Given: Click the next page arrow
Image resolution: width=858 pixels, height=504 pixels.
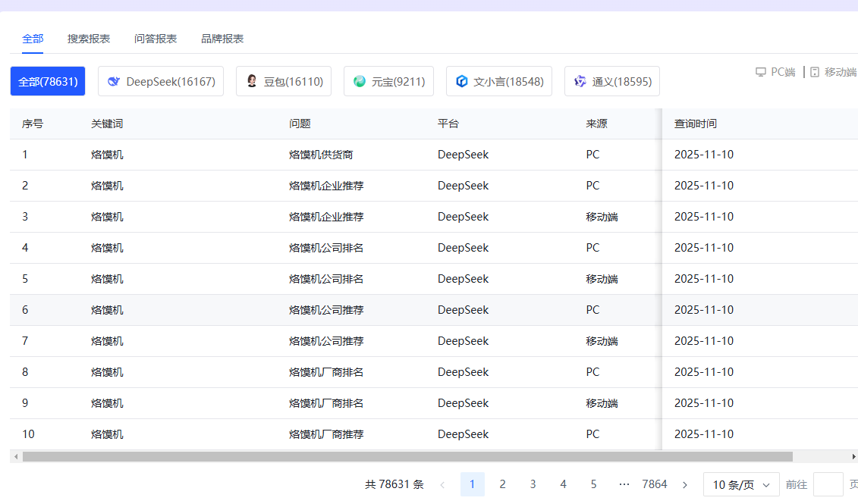Looking at the screenshot, I should (684, 484).
